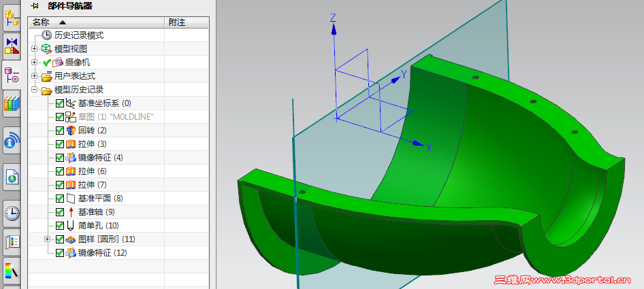Viewport: 644px width, 289px height.
Task: Click the 摄像机 camera icon
Action: point(57,63)
